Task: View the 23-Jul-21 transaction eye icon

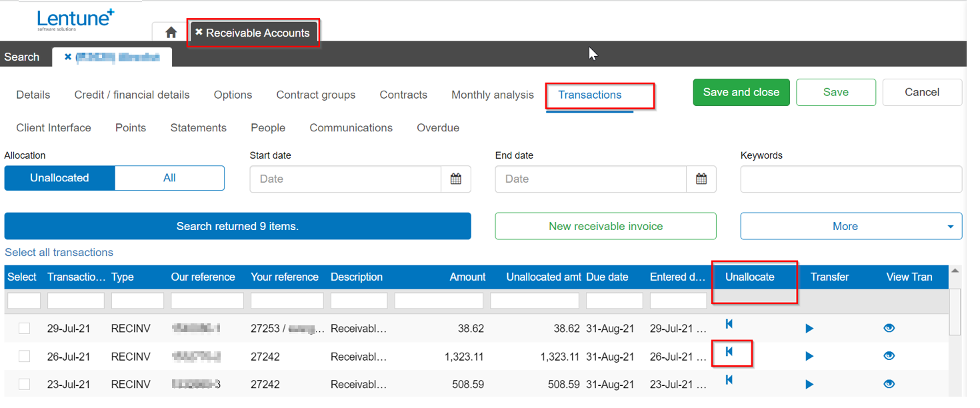Action: click(x=889, y=384)
